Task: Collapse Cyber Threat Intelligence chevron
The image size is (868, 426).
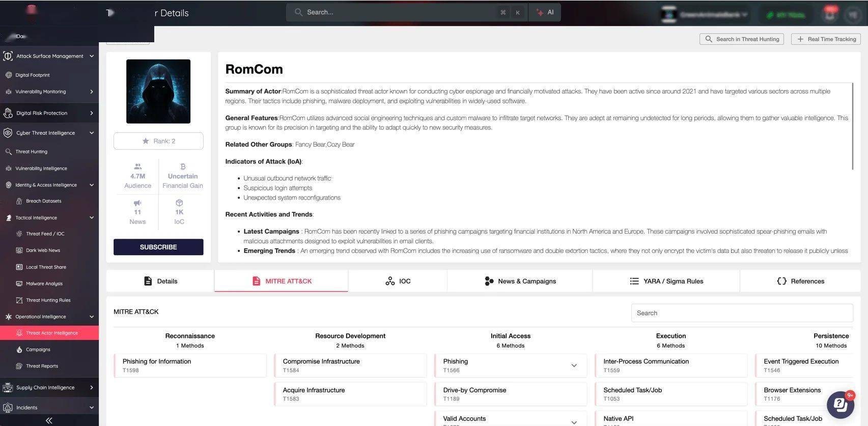Action: coord(92,133)
